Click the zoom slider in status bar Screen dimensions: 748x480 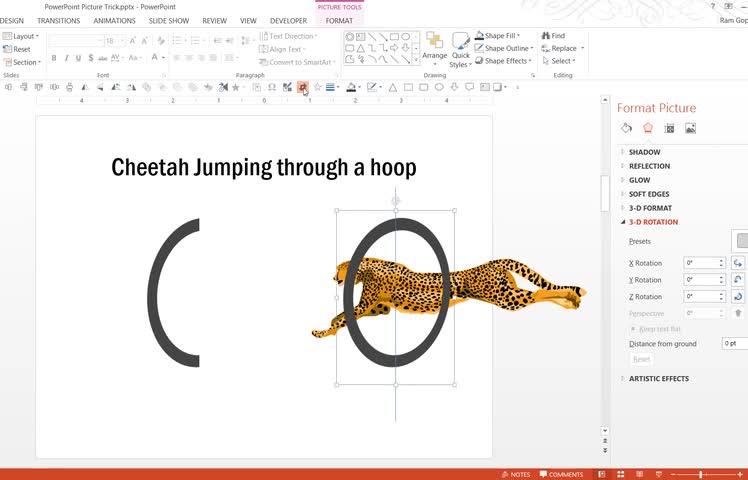[700, 474]
